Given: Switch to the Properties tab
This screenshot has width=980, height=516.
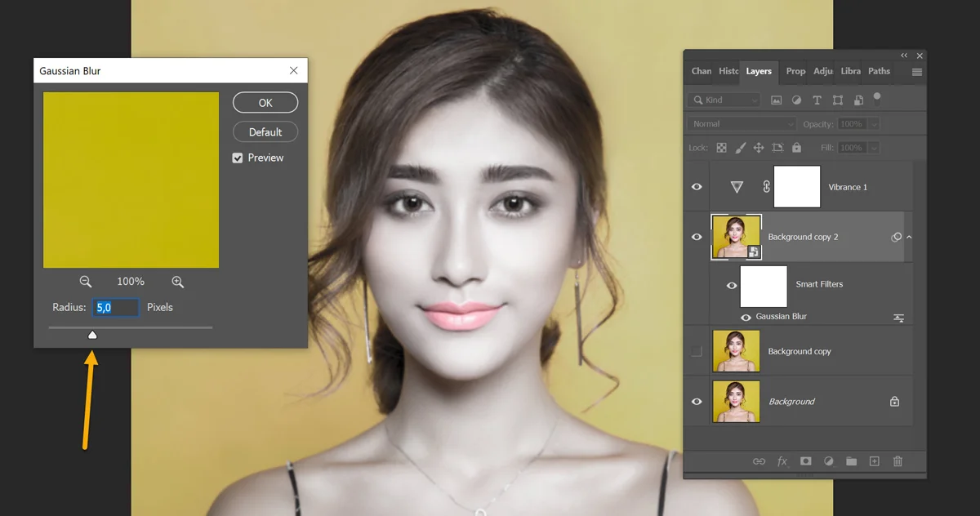Looking at the screenshot, I should coord(795,71).
